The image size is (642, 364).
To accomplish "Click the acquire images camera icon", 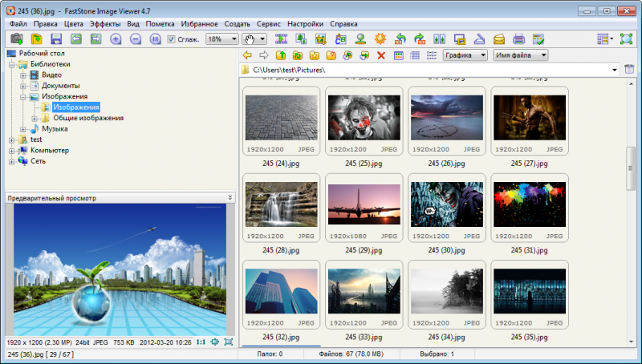I will tap(17, 38).
